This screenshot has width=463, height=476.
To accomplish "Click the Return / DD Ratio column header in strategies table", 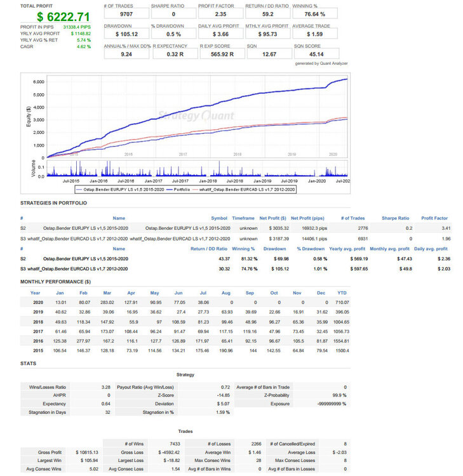I will 209,249.
